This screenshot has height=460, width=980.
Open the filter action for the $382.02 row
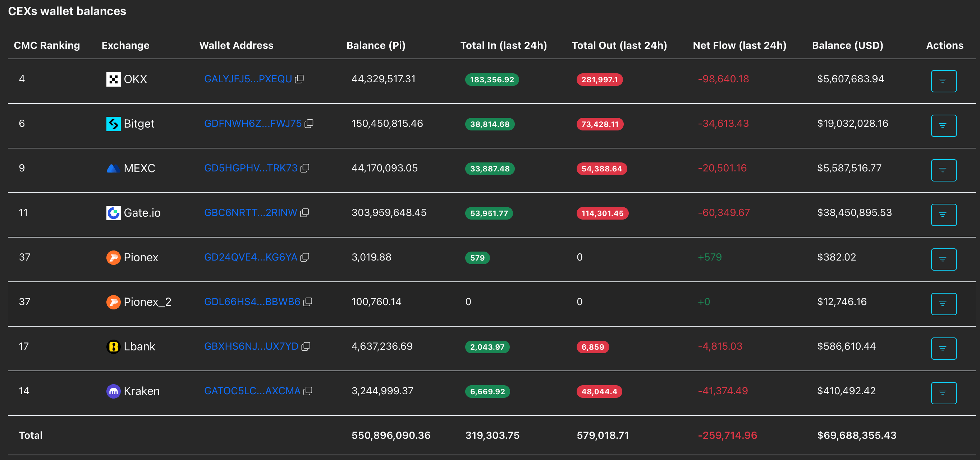point(943,259)
